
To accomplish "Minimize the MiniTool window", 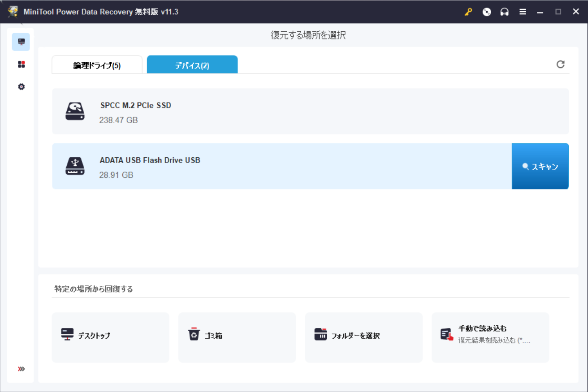I will point(540,12).
